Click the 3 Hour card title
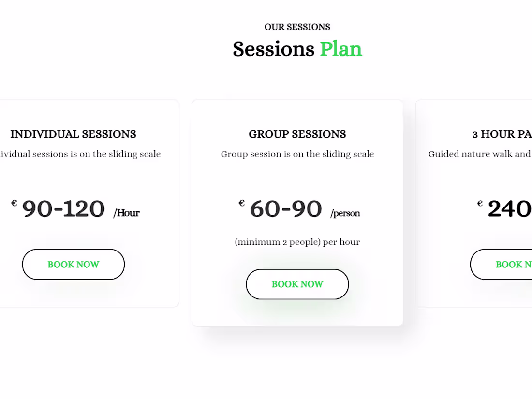The width and height of the screenshot is (532, 399). (x=502, y=134)
